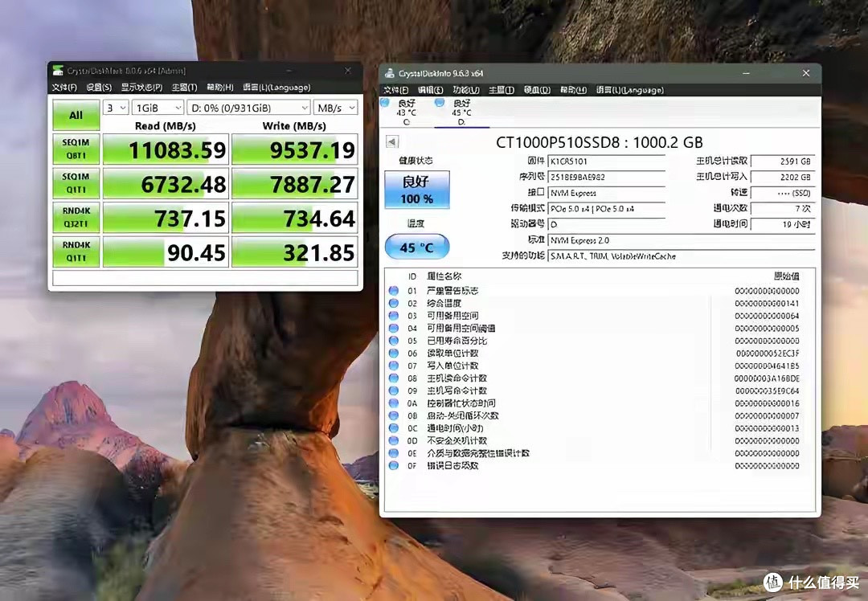Open the test count dropdown showing 3
This screenshot has height=601, width=868.
point(117,108)
